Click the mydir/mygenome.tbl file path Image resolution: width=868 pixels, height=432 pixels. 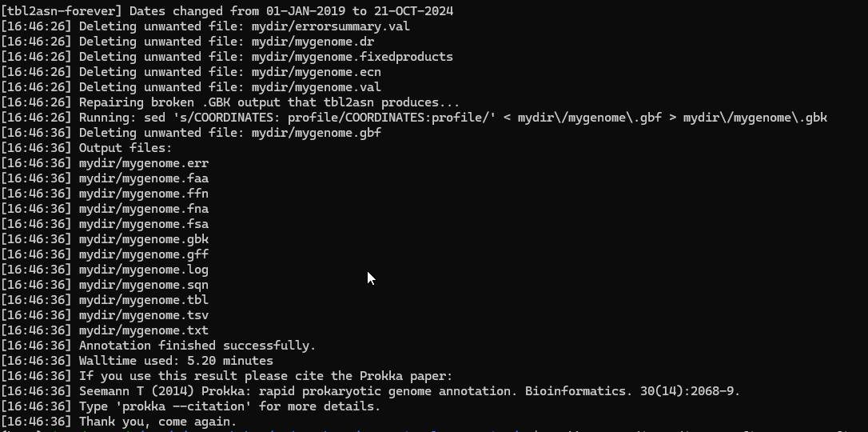coord(144,300)
